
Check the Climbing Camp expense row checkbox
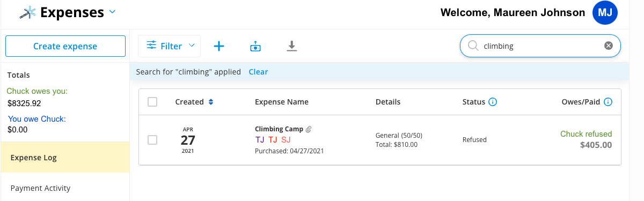(152, 140)
